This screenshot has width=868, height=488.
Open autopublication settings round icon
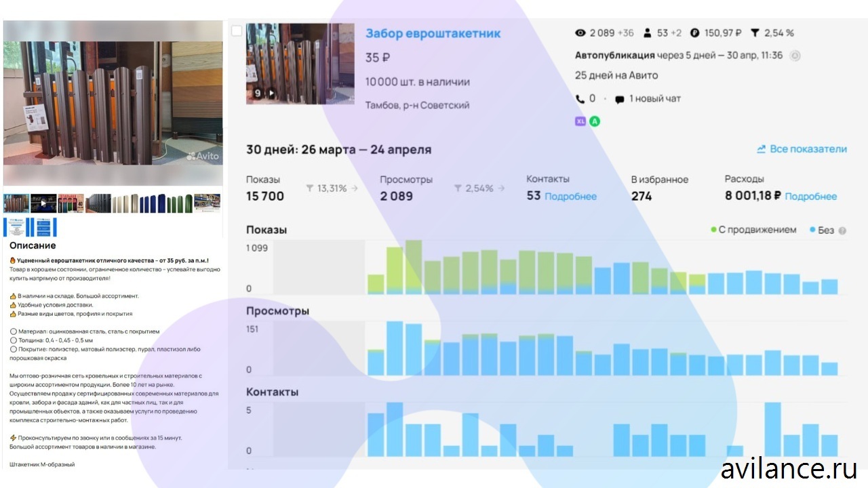(795, 56)
